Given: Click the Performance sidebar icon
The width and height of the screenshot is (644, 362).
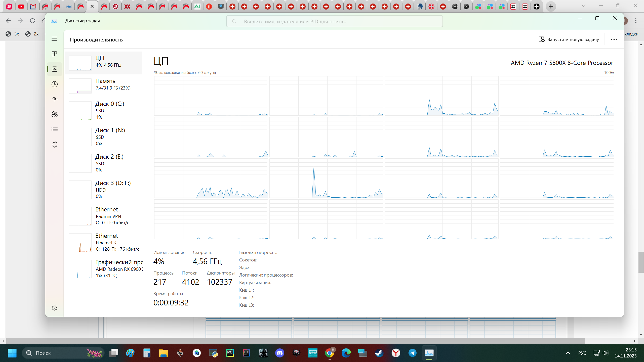Looking at the screenshot, I should [x=54, y=69].
